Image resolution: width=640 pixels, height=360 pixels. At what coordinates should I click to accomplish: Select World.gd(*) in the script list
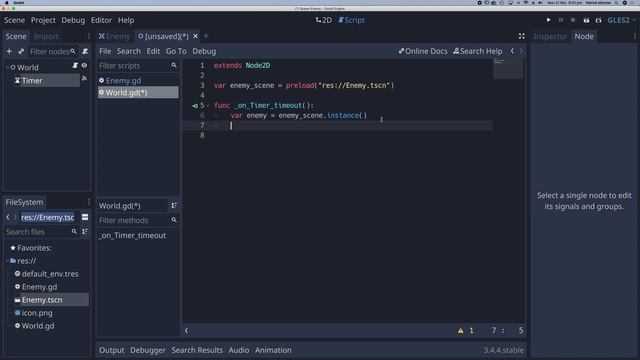click(x=138, y=93)
